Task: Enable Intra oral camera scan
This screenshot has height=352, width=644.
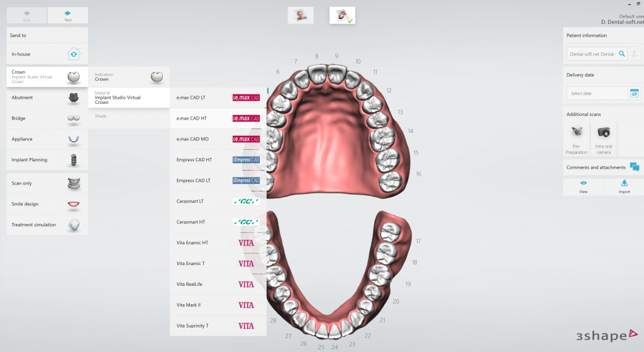Action: (x=604, y=139)
